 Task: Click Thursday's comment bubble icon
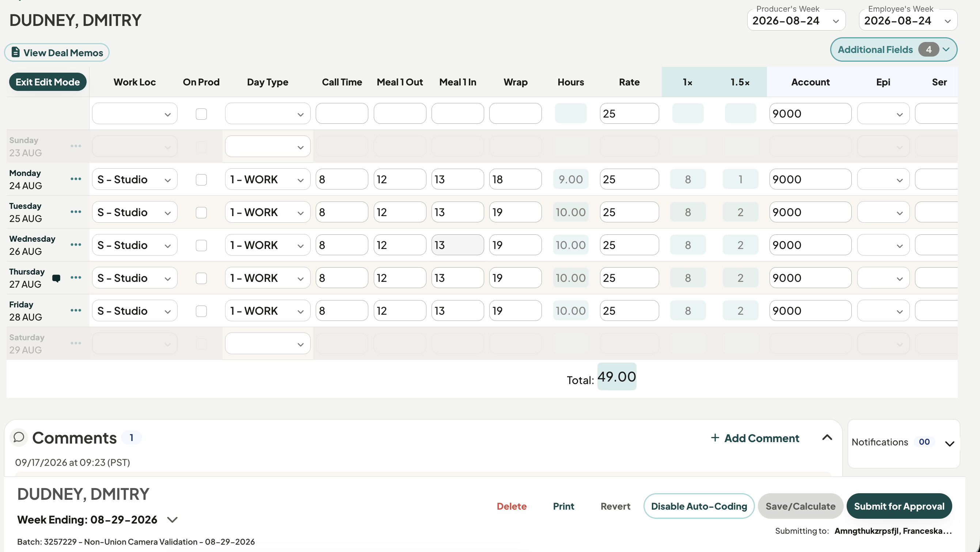click(x=56, y=278)
